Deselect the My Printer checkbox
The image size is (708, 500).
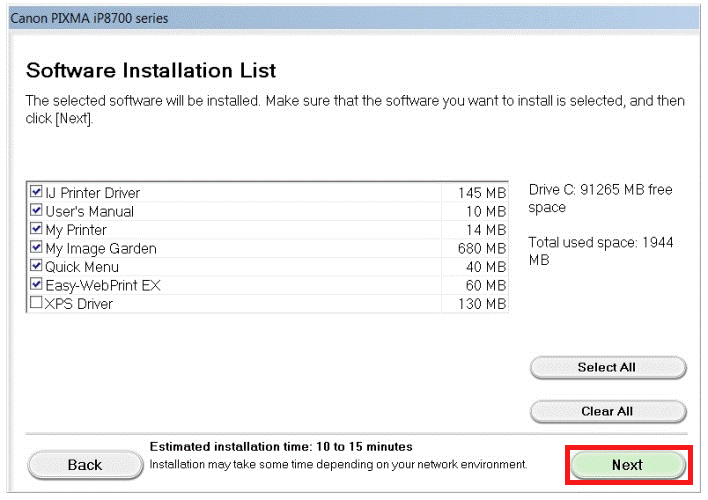36,229
